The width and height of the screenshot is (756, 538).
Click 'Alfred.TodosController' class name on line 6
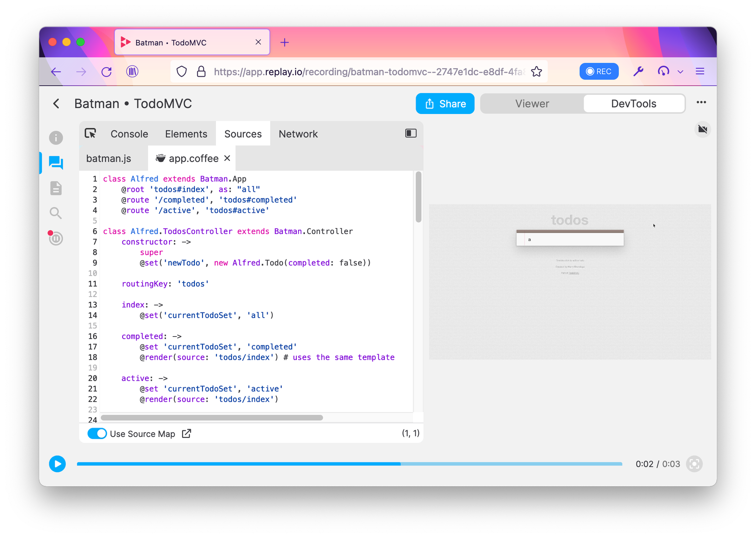coord(181,231)
